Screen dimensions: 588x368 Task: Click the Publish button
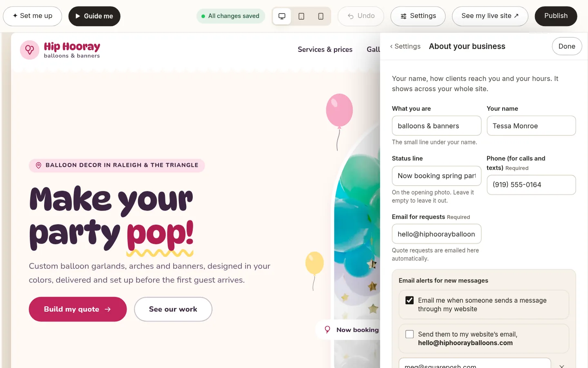click(x=556, y=16)
